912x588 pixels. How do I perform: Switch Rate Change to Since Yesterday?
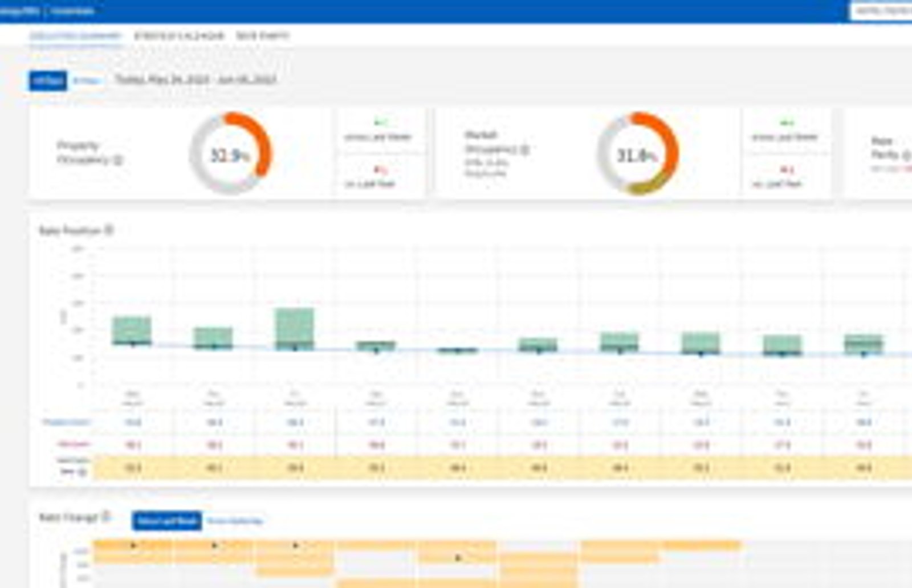(x=235, y=521)
